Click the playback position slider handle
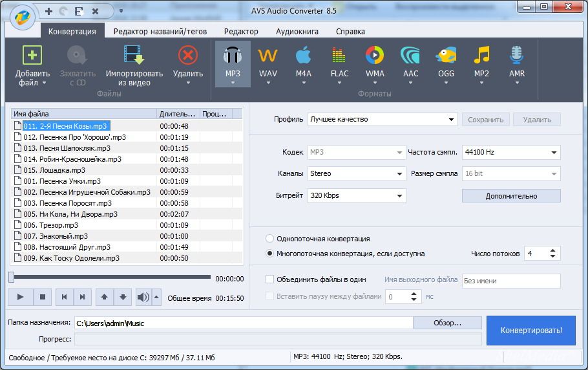The image size is (588, 370). point(12,277)
